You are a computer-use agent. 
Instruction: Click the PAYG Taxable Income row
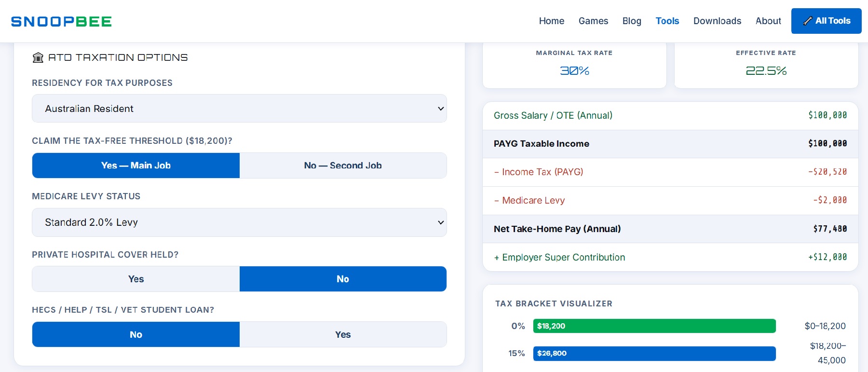tap(670, 144)
